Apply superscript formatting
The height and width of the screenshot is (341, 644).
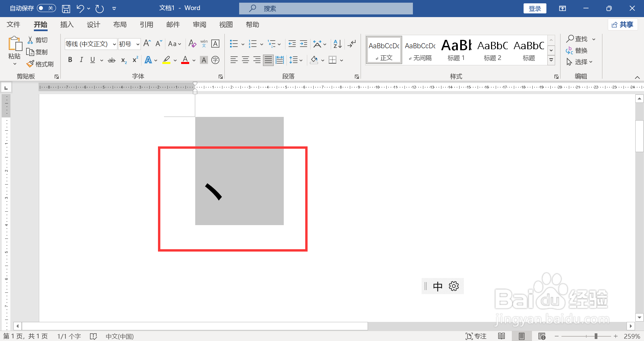pos(135,60)
